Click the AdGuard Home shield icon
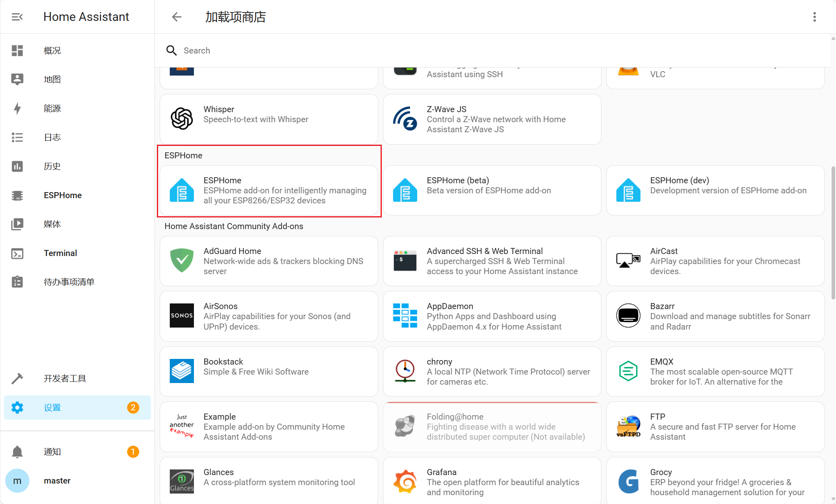Screen dimensions: 836x504 point(182,260)
